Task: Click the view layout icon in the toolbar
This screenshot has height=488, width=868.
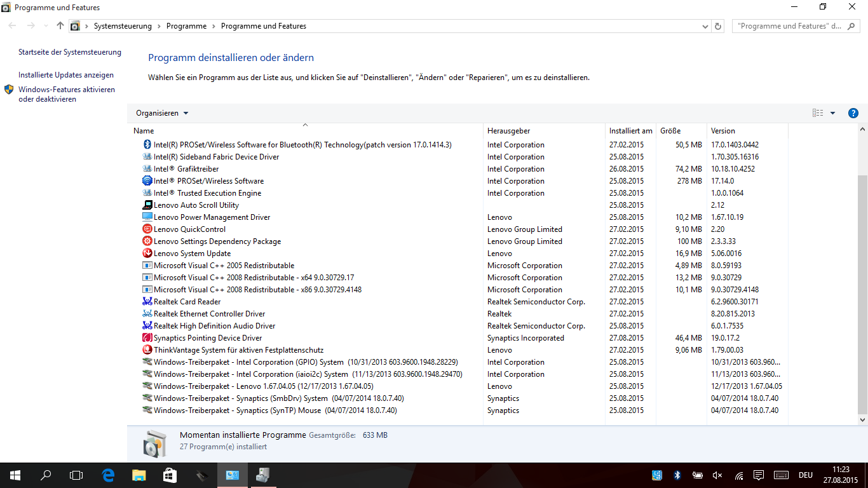Action: (x=818, y=113)
